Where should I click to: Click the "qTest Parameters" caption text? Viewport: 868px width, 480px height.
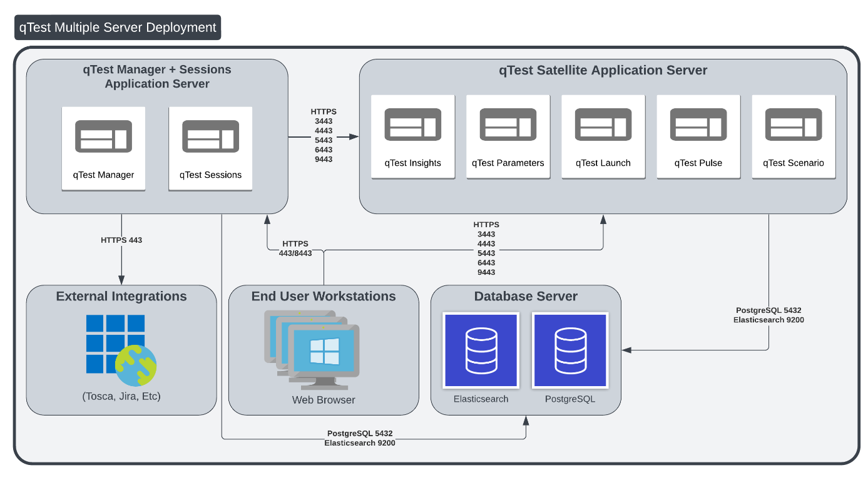[508, 163]
